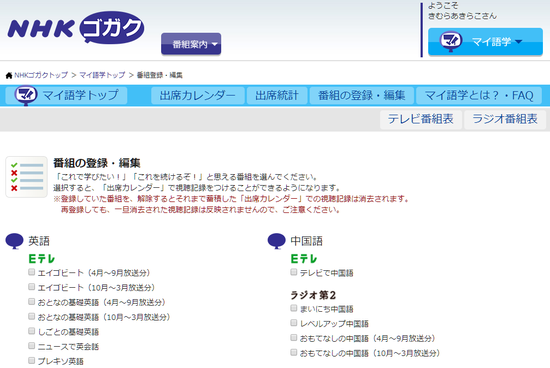Select the ニュースで英会話 checkbox
550x368 pixels.
pyautogui.click(x=32, y=346)
